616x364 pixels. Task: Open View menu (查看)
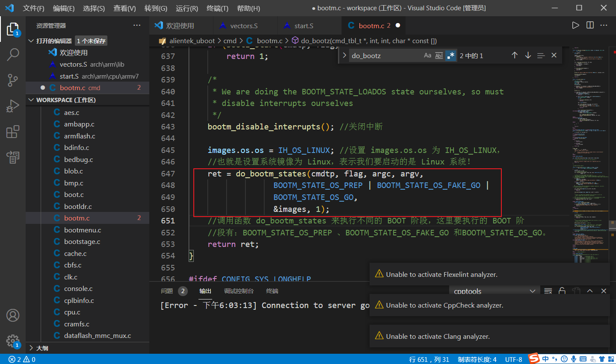(124, 8)
